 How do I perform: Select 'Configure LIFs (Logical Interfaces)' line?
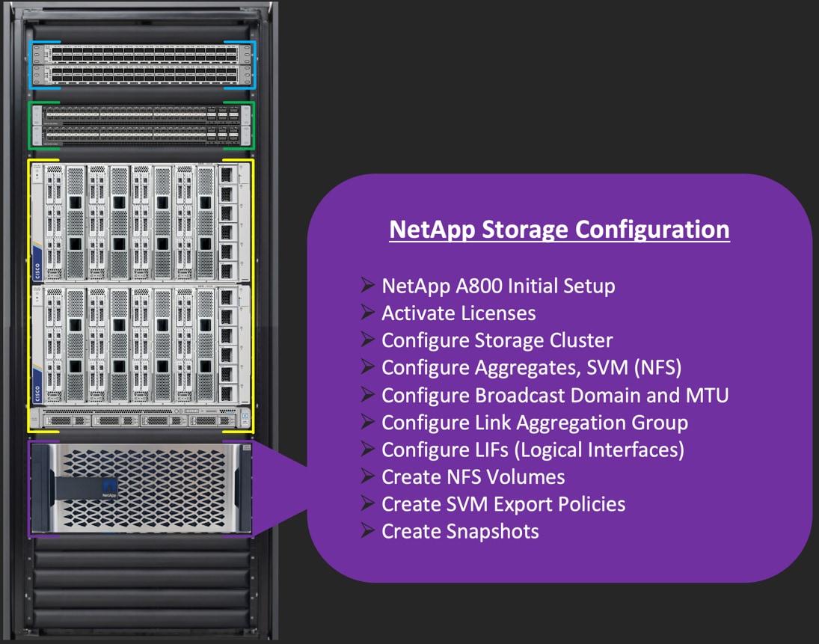(533, 450)
